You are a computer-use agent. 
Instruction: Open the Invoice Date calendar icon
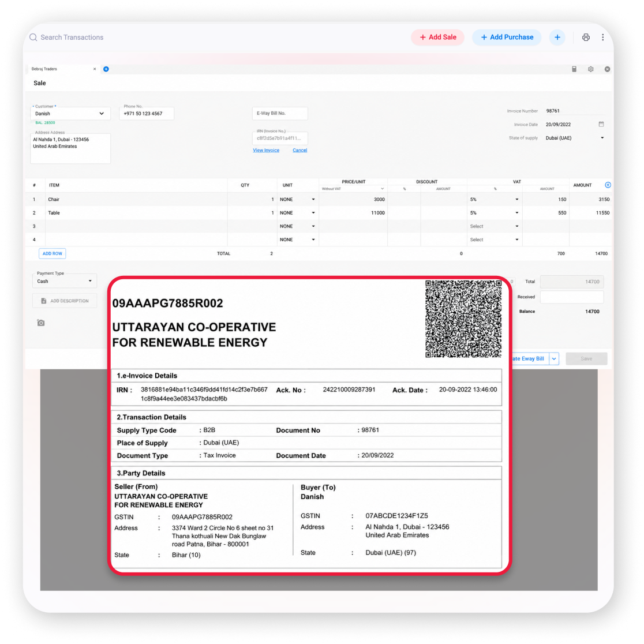[601, 124]
